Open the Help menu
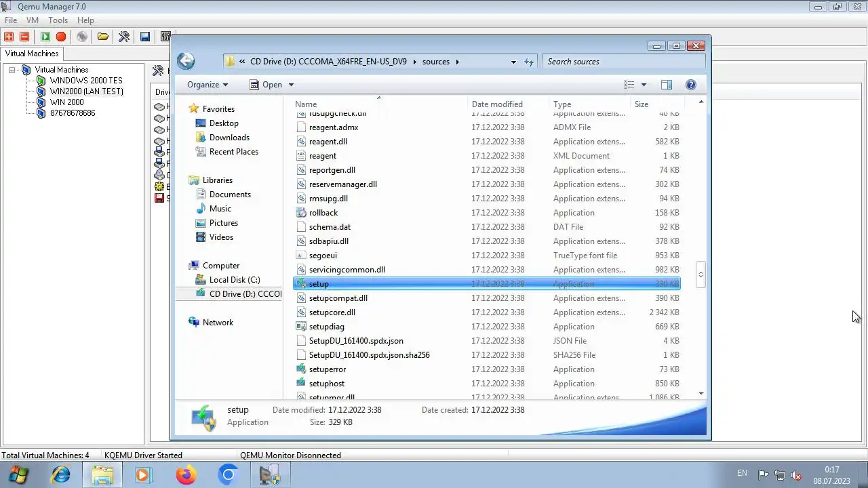This screenshot has width=868, height=488. coord(85,20)
